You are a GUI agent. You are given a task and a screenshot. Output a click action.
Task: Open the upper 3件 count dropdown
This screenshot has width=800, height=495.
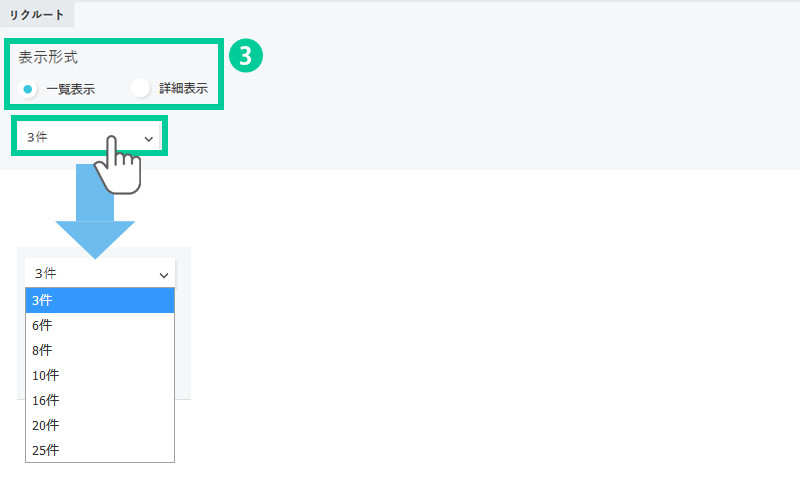click(x=88, y=138)
